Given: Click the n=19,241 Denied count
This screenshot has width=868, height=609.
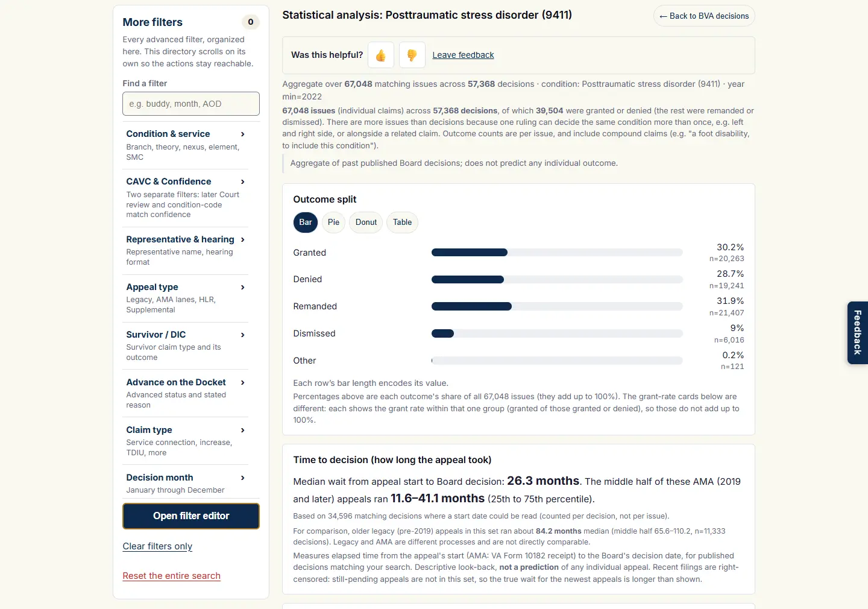Looking at the screenshot, I should pos(726,286).
